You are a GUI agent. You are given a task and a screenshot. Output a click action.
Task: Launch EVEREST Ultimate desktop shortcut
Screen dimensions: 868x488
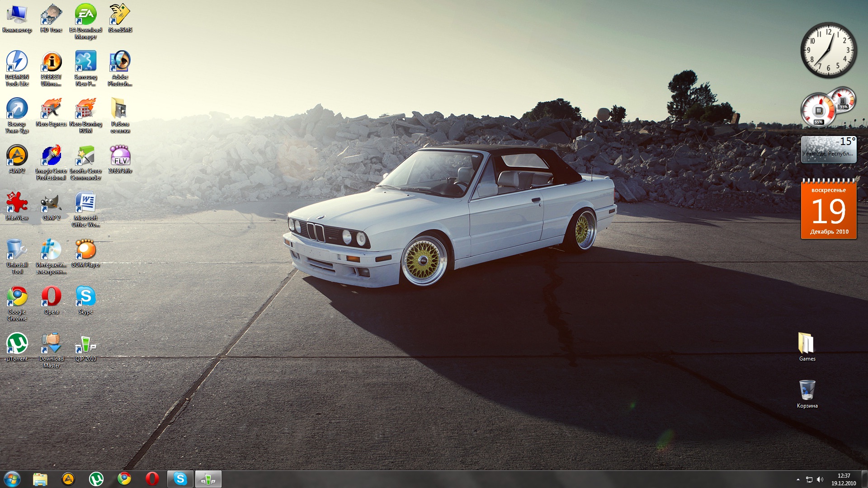[51, 62]
